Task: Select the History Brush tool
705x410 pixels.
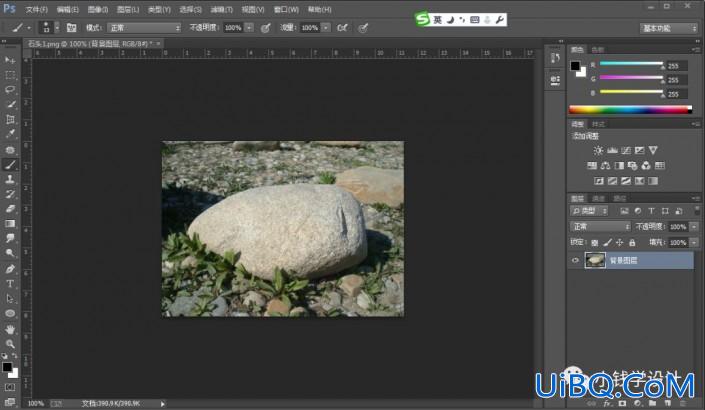Action: pos(10,194)
